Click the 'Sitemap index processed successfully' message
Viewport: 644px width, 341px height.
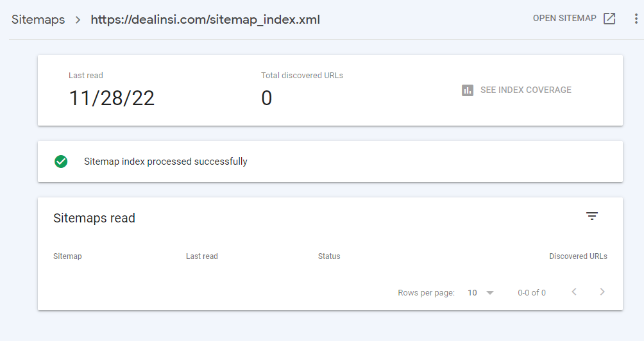[x=165, y=162]
